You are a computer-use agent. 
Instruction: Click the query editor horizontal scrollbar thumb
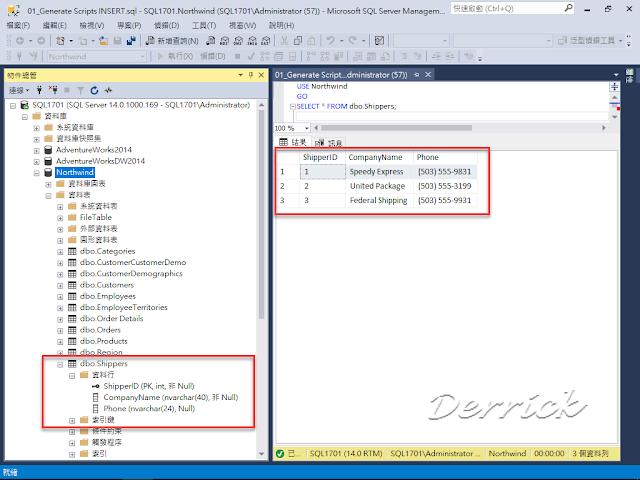coord(396,128)
